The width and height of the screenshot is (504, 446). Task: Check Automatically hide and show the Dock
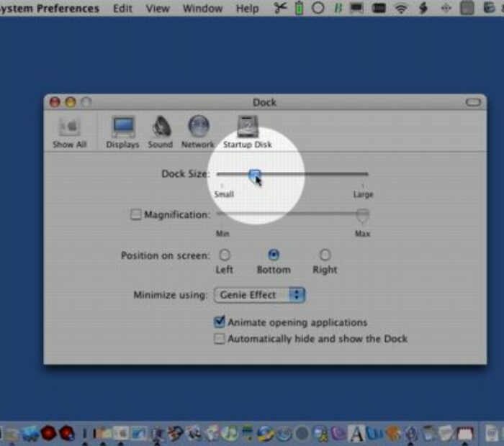(x=219, y=338)
